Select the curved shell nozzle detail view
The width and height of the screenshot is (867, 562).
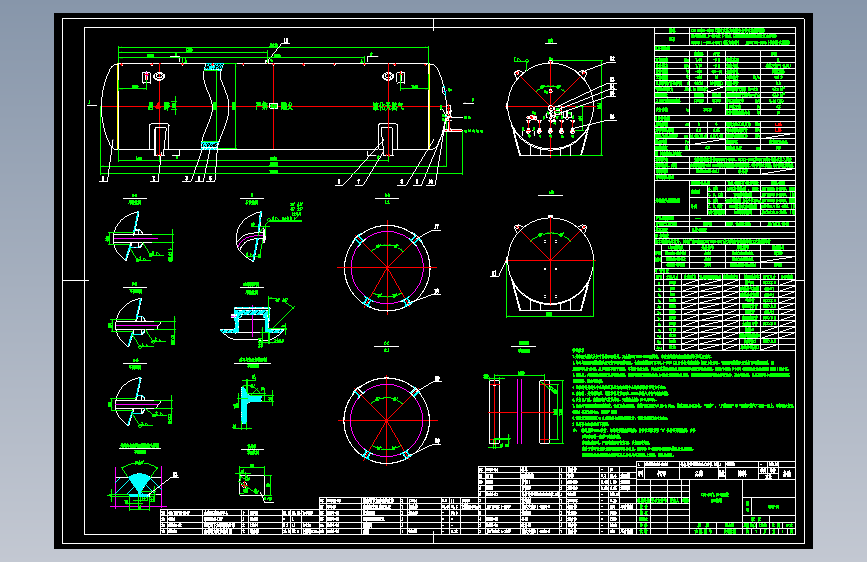[252, 236]
